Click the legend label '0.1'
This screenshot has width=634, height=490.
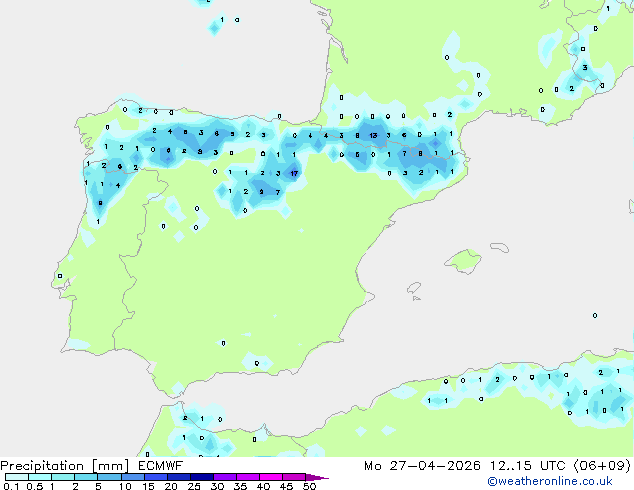[x=11, y=486]
